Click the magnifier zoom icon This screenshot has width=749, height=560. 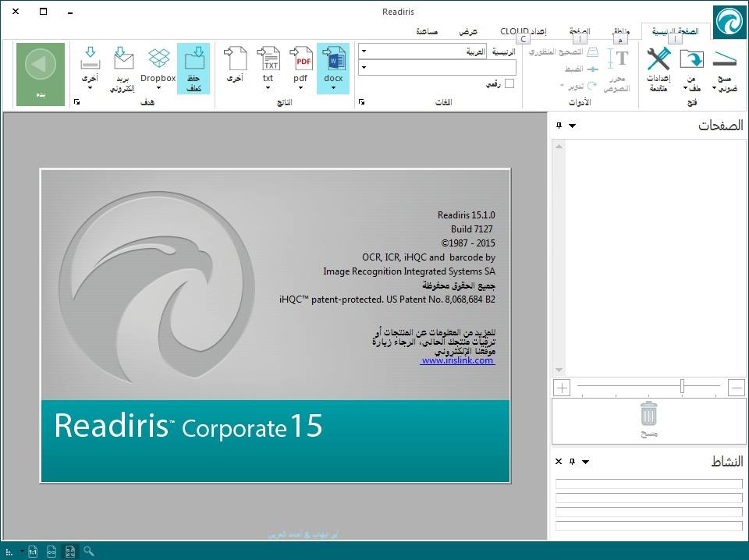89,551
